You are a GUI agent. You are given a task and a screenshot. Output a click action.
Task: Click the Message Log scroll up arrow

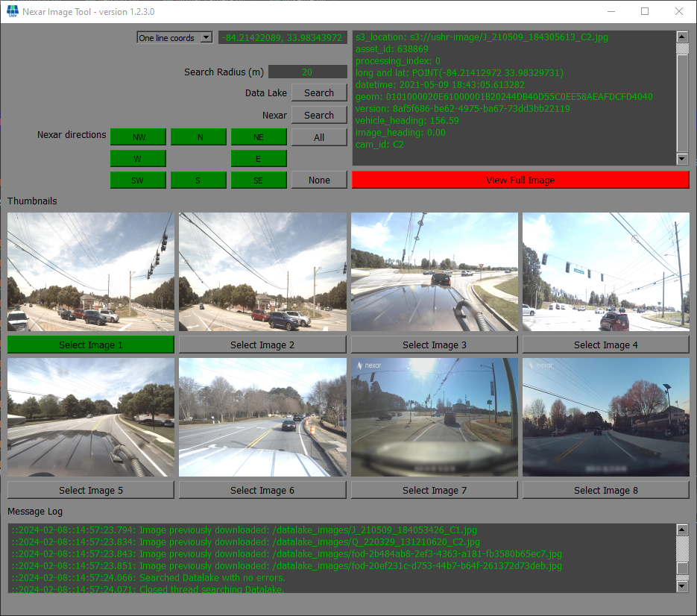(x=681, y=529)
